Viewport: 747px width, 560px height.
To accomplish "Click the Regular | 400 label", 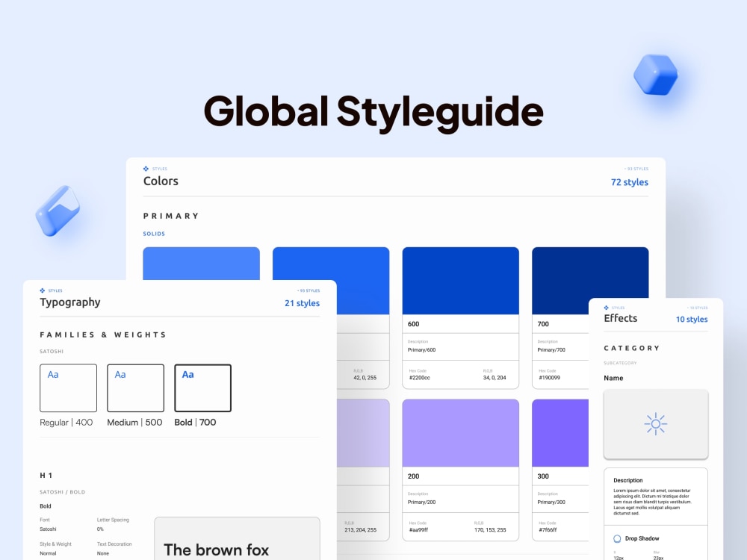I will pos(66,423).
